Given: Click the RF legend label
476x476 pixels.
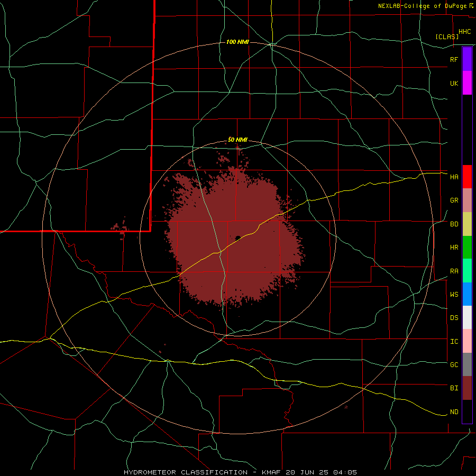Looking at the screenshot, I should pos(454,59).
